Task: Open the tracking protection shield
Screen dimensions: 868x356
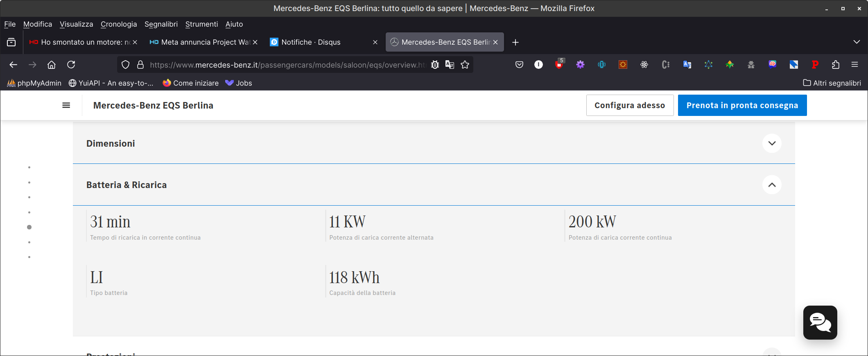Action: point(126,65)
